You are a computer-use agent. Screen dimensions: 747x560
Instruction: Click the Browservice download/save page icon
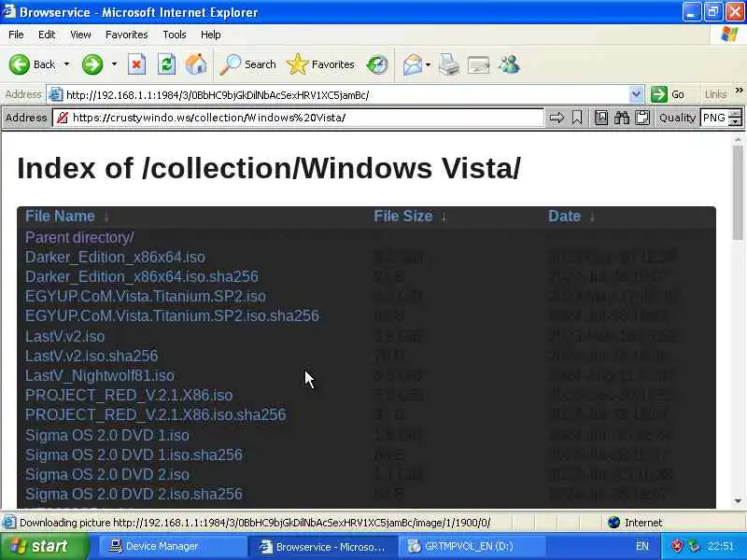[601, 118]
